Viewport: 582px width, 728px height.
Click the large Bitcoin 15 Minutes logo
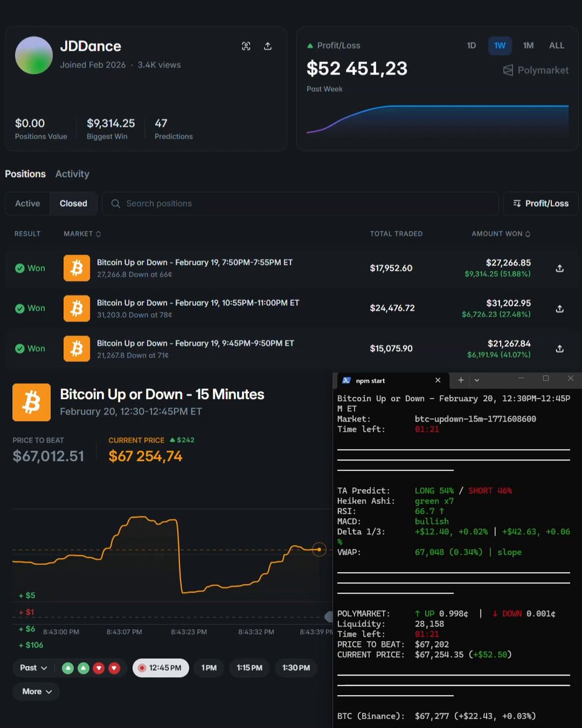32,402
